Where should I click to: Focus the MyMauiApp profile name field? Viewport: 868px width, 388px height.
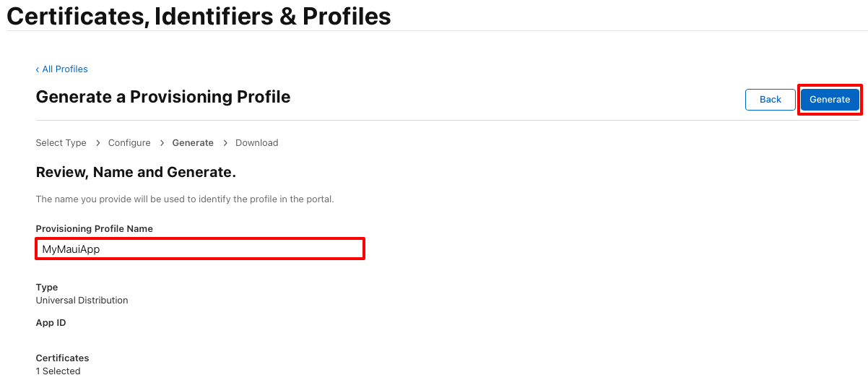(x=200, y=249)
